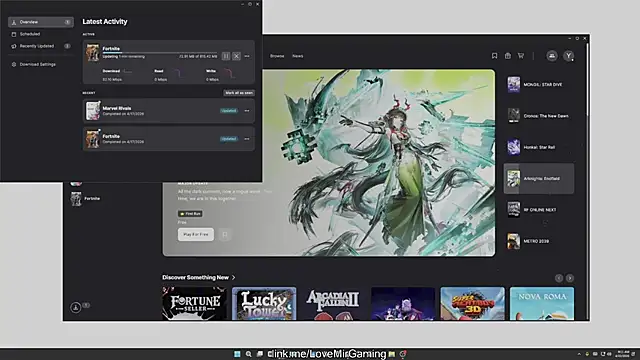The height and width of the screenshot is (360, 640).
Task: Open more options for completed Fortnite entry
Action: pyautogui.click(x=247, y=139)
